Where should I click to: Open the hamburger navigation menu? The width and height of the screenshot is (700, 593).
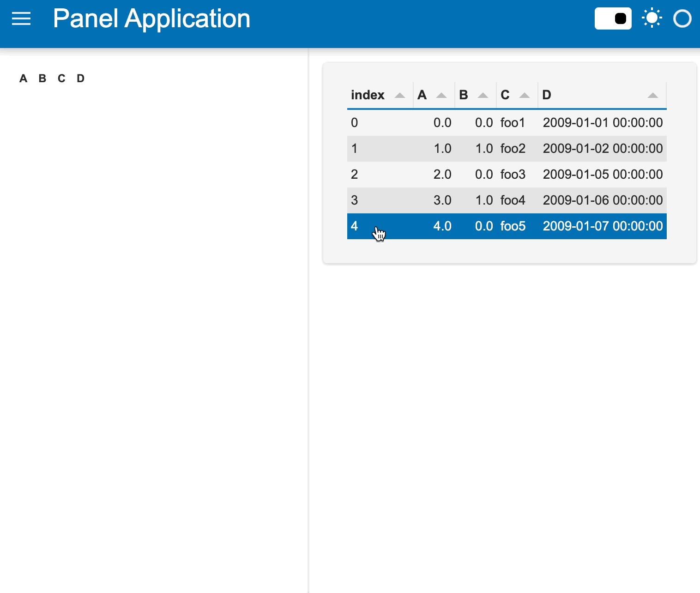click(x=21, y=18)
